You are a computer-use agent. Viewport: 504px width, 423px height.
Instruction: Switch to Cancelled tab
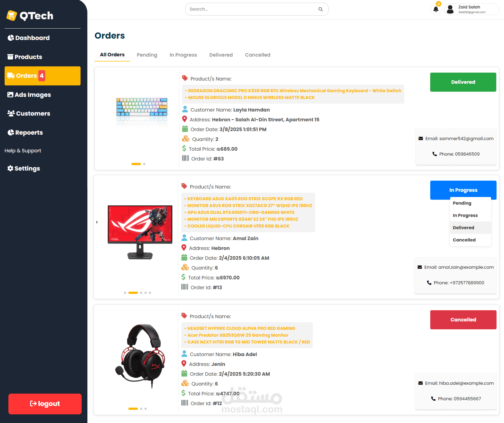pyautogui.click(x=258, y=55)
